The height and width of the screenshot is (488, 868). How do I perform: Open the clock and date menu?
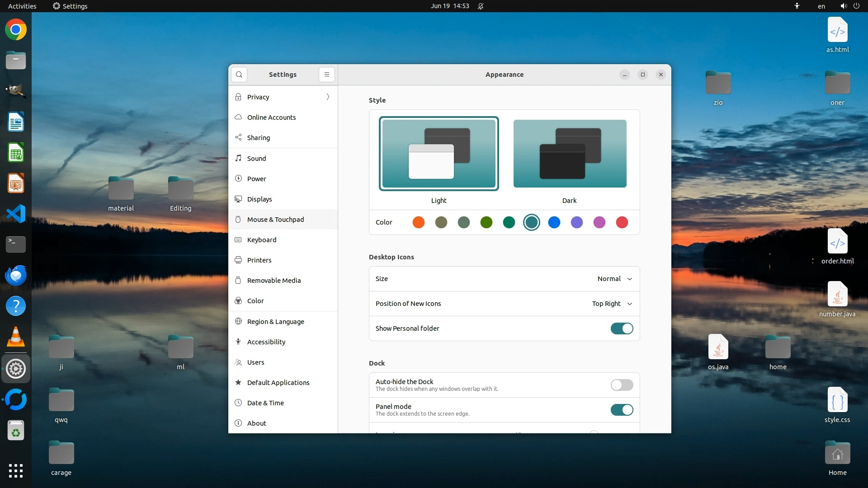coord(449,6)
